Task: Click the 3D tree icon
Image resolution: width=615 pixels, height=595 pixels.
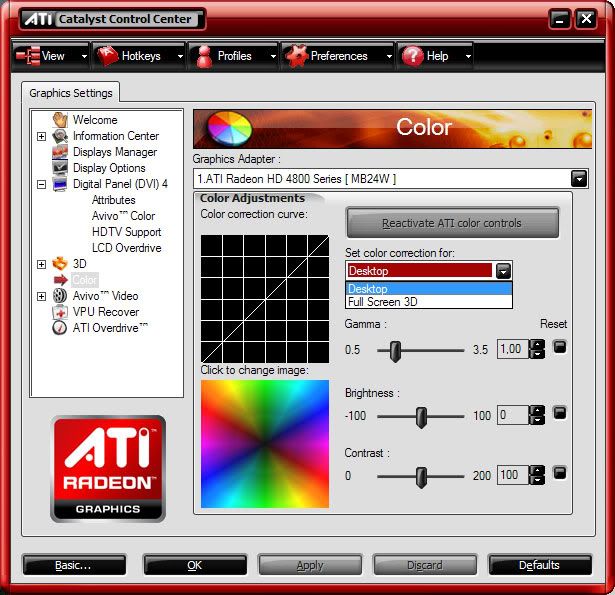Action: (x=60, y=264)
